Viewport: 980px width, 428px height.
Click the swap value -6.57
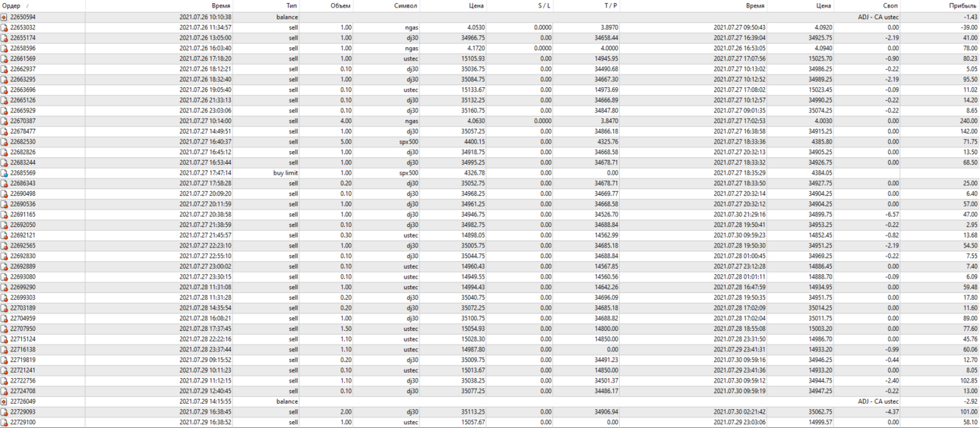892,214
